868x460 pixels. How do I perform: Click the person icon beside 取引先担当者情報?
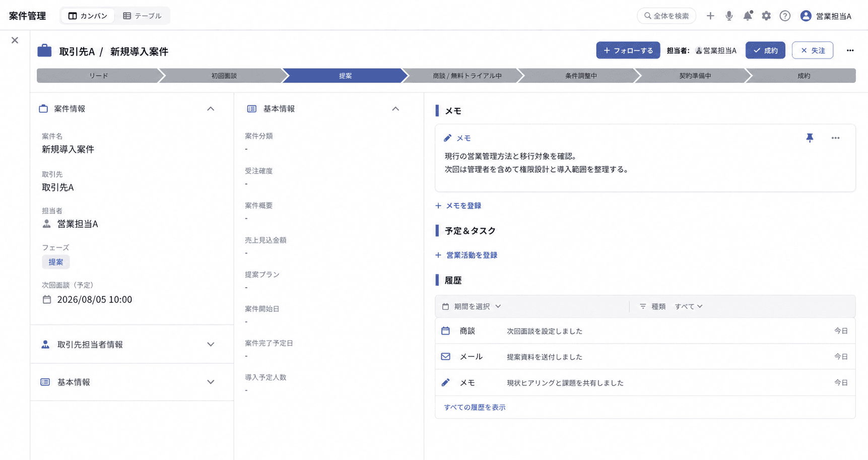pos(45,344)
